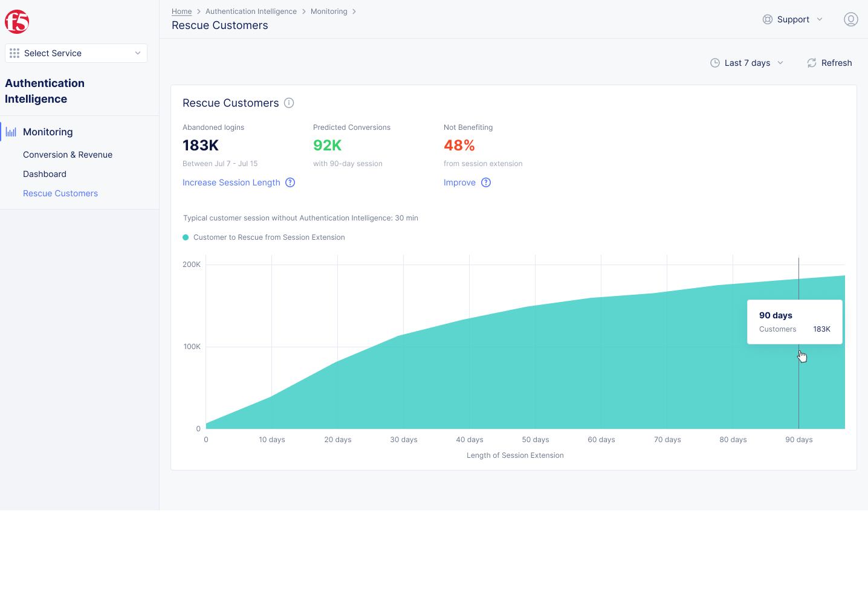Select Conversion & Revenue in the sidebar

pos(67,155)
